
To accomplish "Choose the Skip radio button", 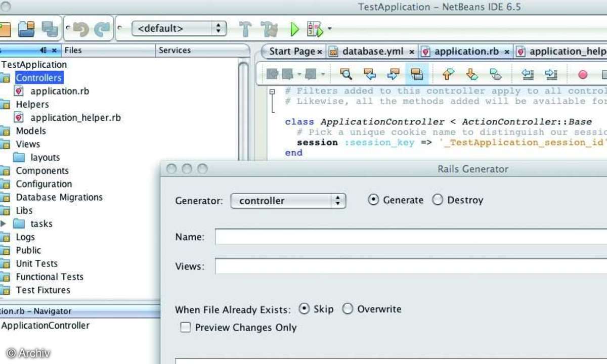I will [304, 308].
